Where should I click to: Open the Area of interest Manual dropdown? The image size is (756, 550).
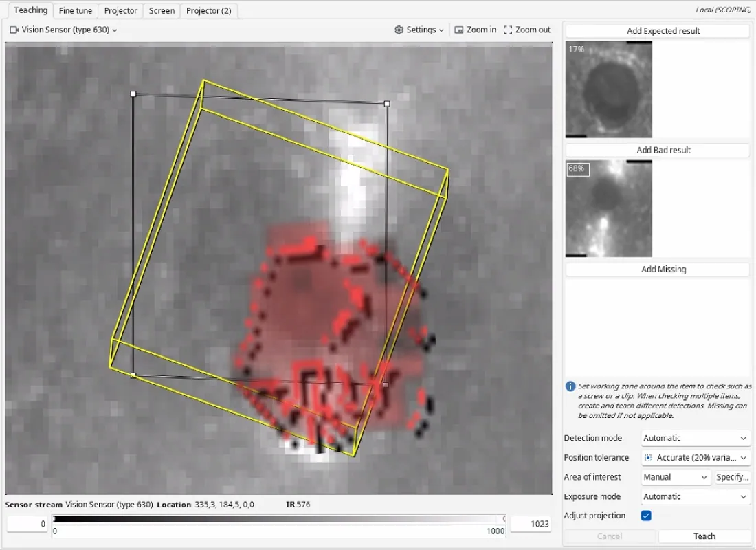point(676,477)
